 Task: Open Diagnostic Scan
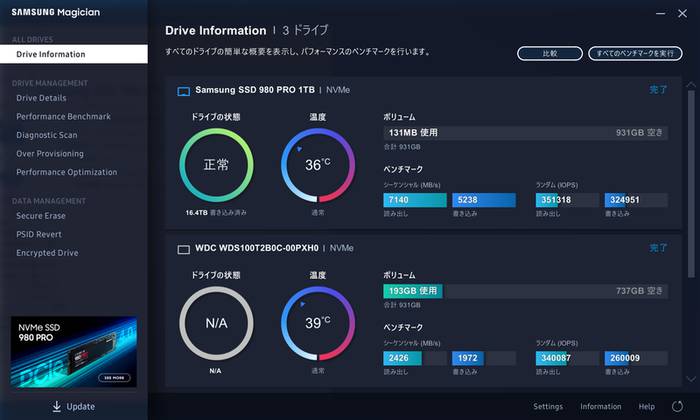coord(46,135)
